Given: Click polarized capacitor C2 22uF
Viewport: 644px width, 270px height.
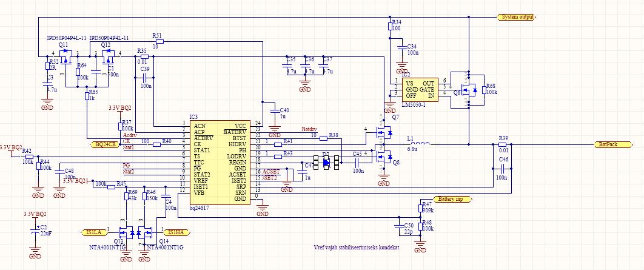Looking at the screenshot, I should (x=35, y=230).
